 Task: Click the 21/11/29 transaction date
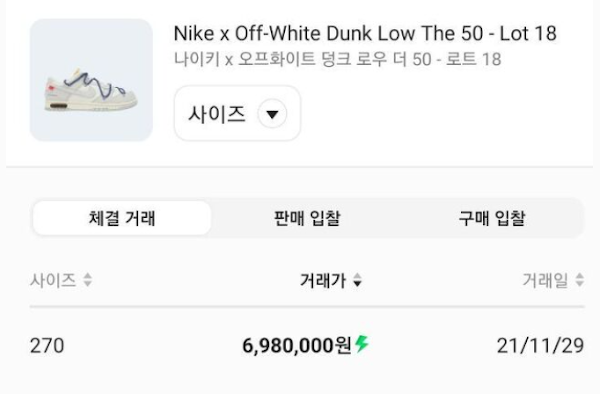pyautogui.click(x=540, y=345)
